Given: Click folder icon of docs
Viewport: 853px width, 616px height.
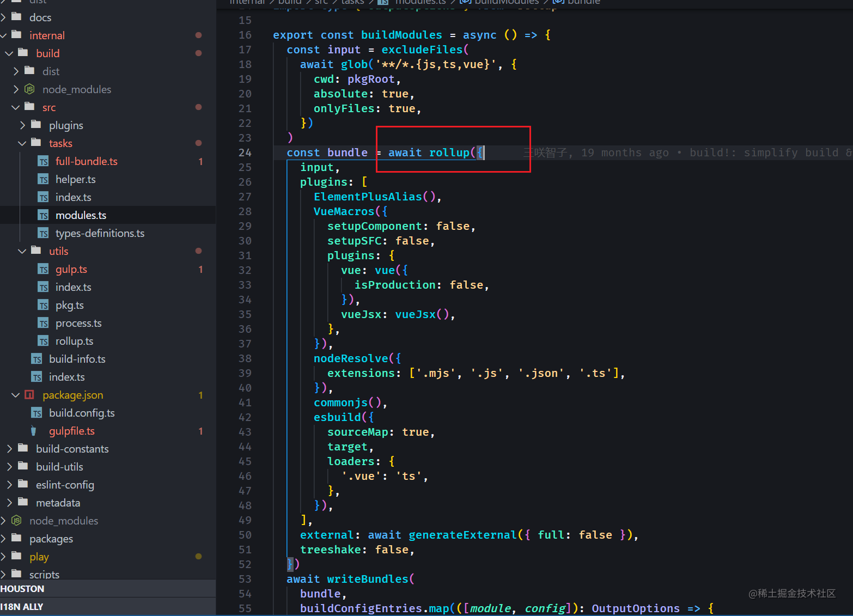Looking at the screenshot, I should coord(17,17).
